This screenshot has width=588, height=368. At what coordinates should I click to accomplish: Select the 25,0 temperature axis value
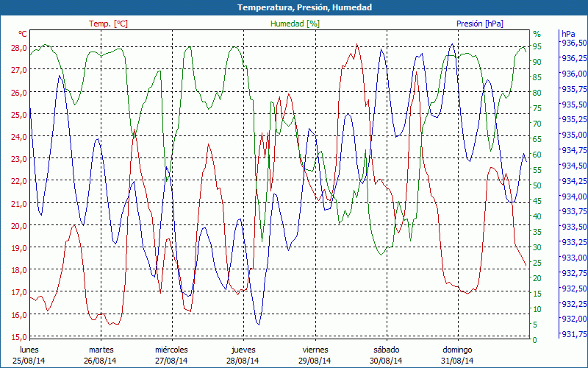coord(19,115)
